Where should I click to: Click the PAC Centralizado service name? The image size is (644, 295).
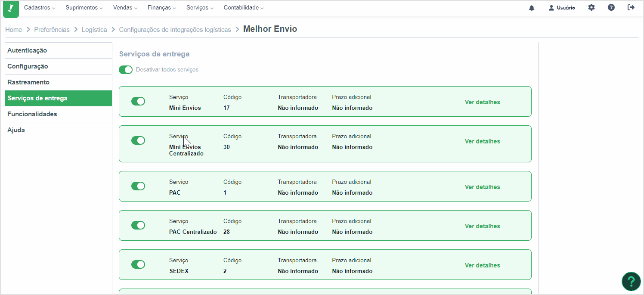tap(193, 232)
